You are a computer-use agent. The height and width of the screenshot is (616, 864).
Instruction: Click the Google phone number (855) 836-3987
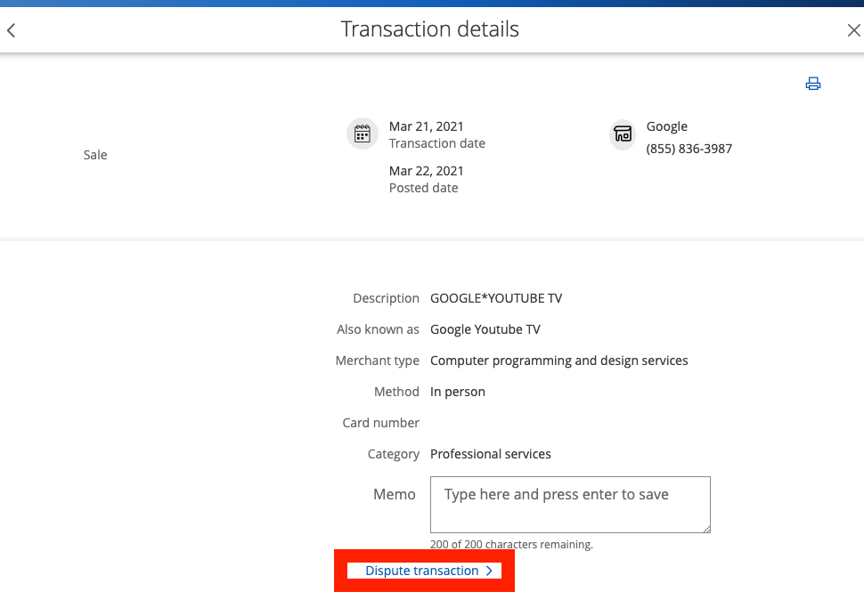689,150
